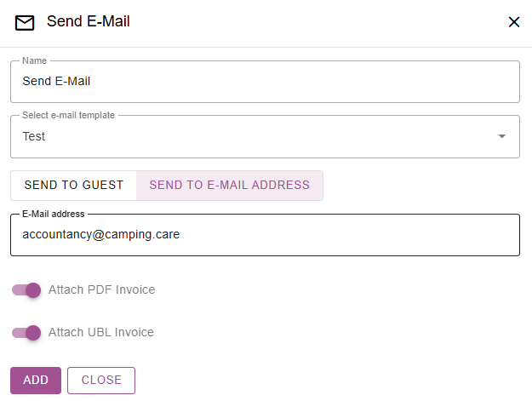Image resolution: width=532 pixels, height=401 pixels.
Task: Click the Send E-Mail dialog title
Action: (x=89, y=21)
